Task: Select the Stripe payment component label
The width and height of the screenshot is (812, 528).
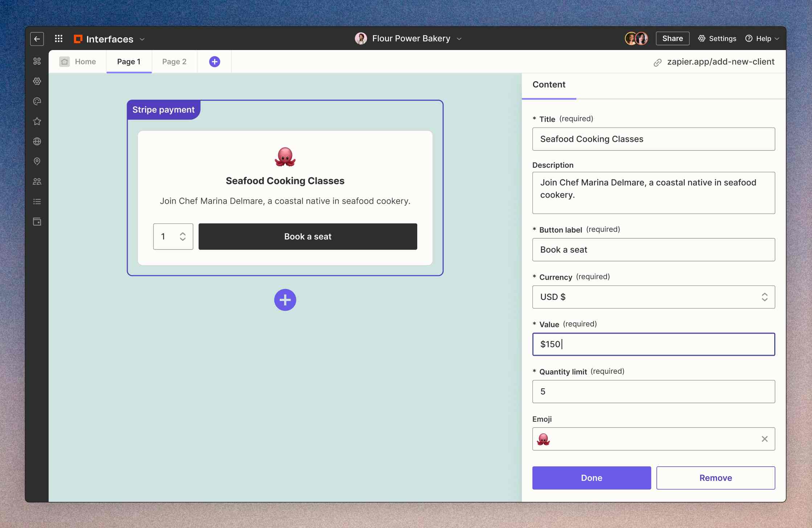Action: point(163,110)
